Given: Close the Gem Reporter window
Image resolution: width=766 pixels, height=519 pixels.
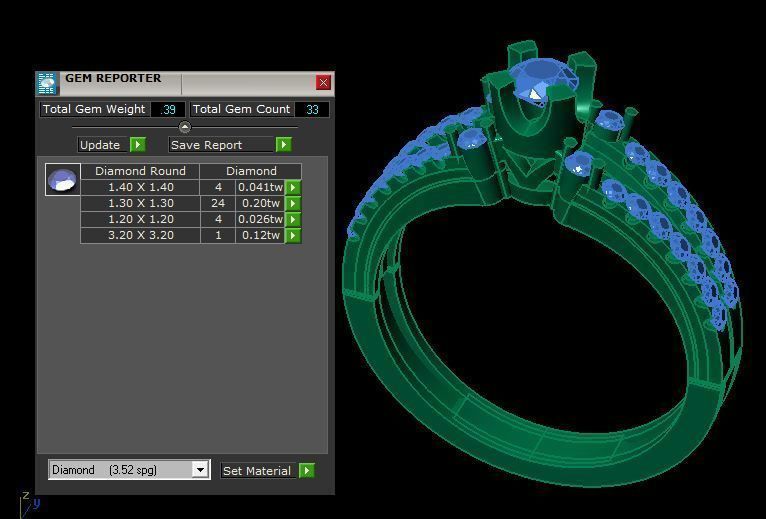Looking at the screenshot, I should pyautogui.click(x=323, y=83).
